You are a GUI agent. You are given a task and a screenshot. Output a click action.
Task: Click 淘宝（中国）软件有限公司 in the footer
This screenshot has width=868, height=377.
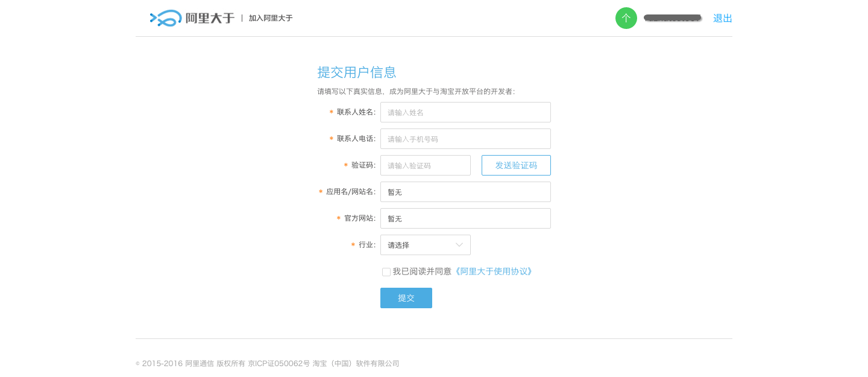click(356, 364)
